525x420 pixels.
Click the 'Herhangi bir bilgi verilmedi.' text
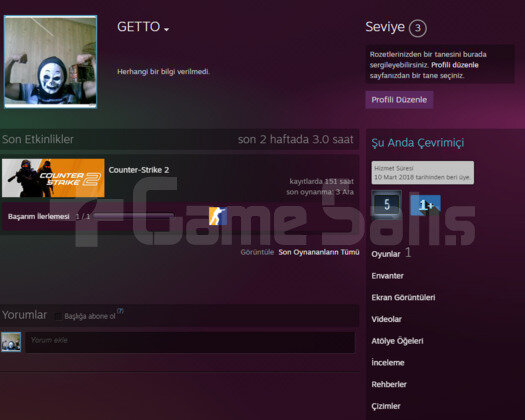pos(163,71)
